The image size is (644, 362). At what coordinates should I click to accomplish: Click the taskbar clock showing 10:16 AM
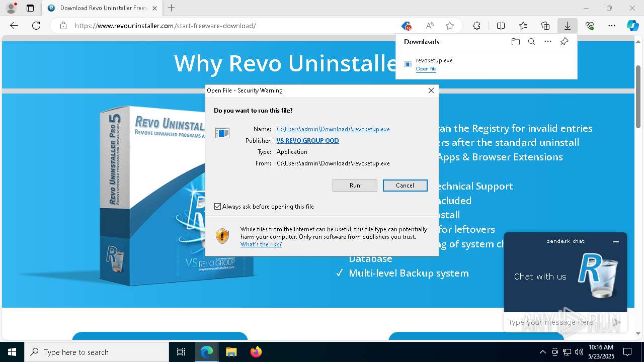(x=601, y=352)
